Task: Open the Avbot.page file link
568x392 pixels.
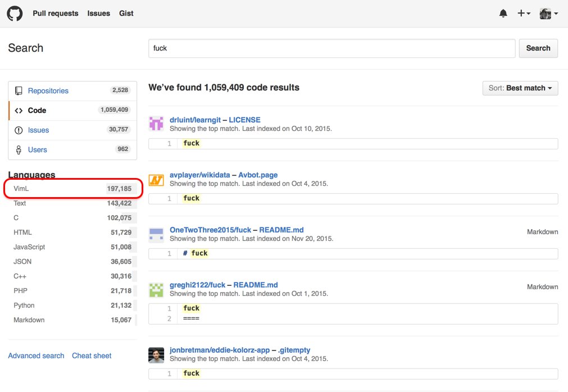Action: [258, 175]
